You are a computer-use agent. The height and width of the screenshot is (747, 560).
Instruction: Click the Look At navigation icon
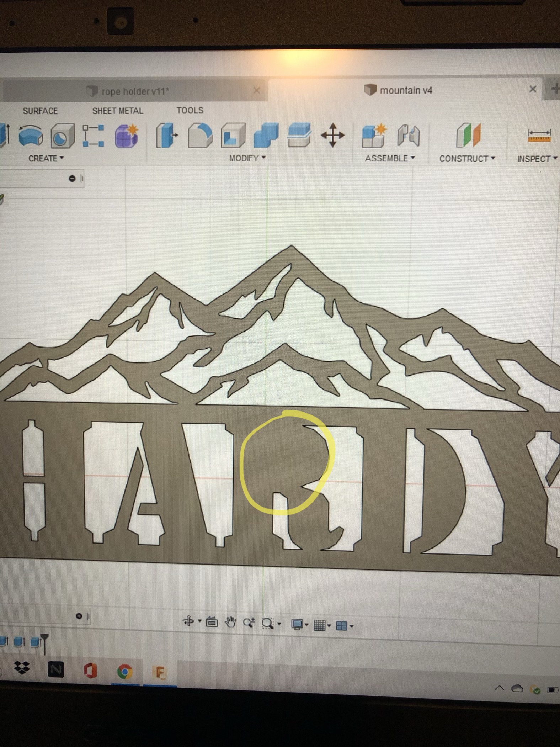coord(212,622)
